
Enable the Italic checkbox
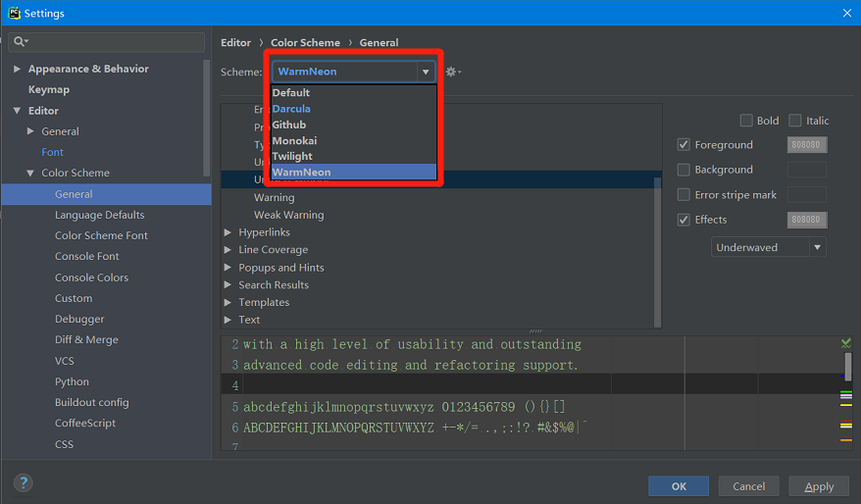(795, 121)
